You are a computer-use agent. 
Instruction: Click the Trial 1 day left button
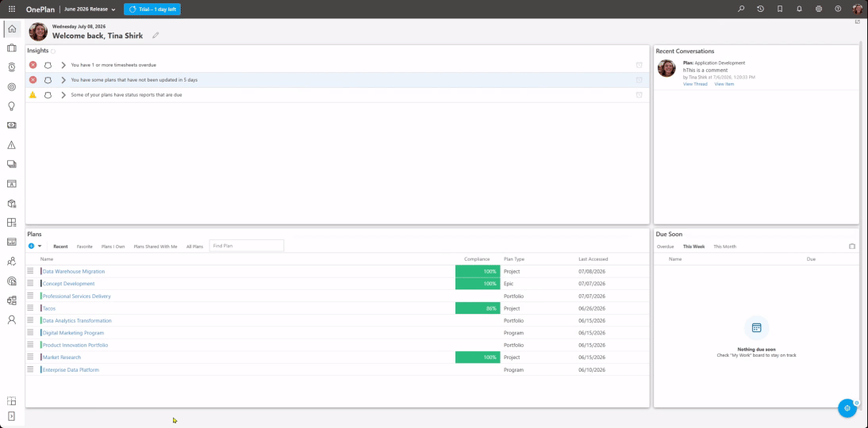(152, 9)
